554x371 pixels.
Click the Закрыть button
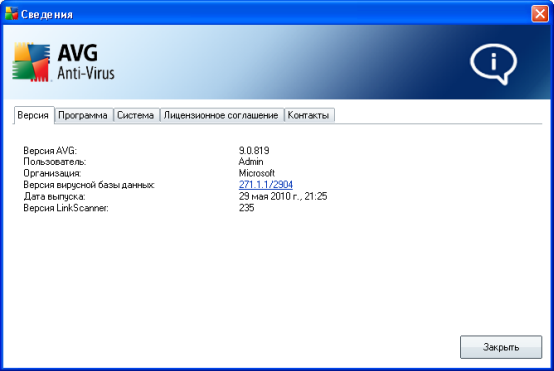click(501, 347)
